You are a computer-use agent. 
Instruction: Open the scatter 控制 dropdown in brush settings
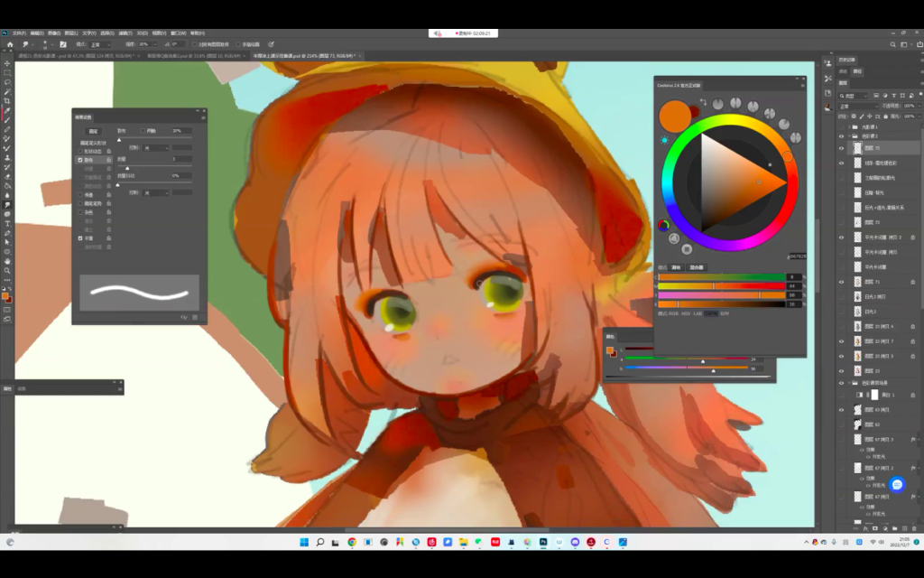pyautogui.click(x=157, y=147)
